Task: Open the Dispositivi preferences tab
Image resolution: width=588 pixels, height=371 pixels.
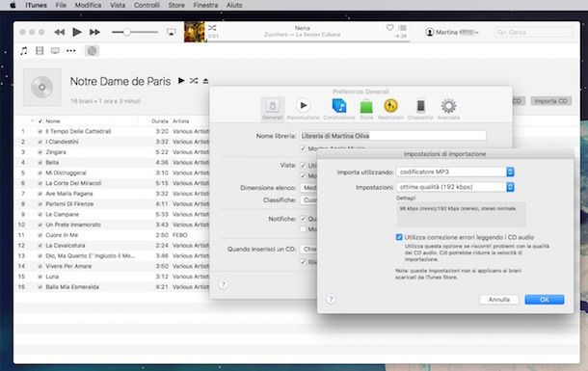Action: tap(420, 109)
